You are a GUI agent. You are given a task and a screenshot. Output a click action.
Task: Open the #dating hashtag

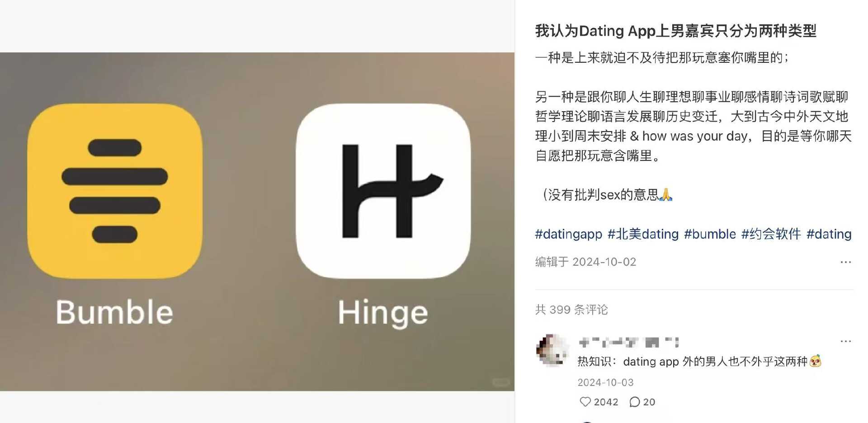pyautogui.click(x=829, y=234)
